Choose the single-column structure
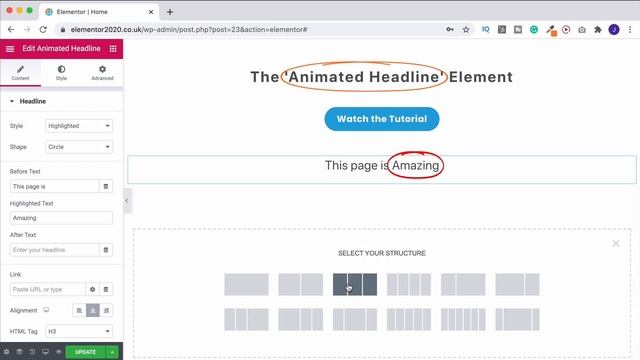This screenshot has height=360, width=640. click(x=247, y=284)
